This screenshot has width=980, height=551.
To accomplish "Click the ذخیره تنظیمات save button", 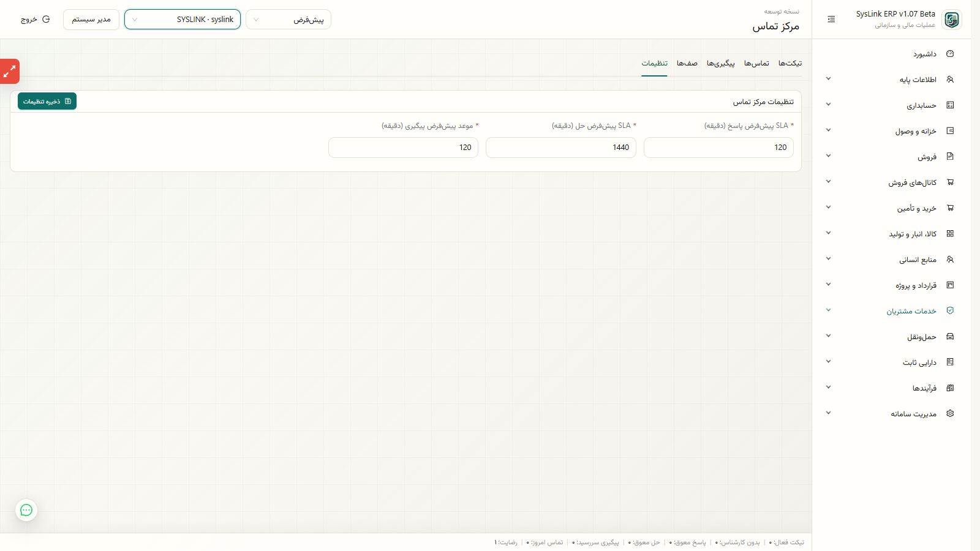I will [47, 102].
